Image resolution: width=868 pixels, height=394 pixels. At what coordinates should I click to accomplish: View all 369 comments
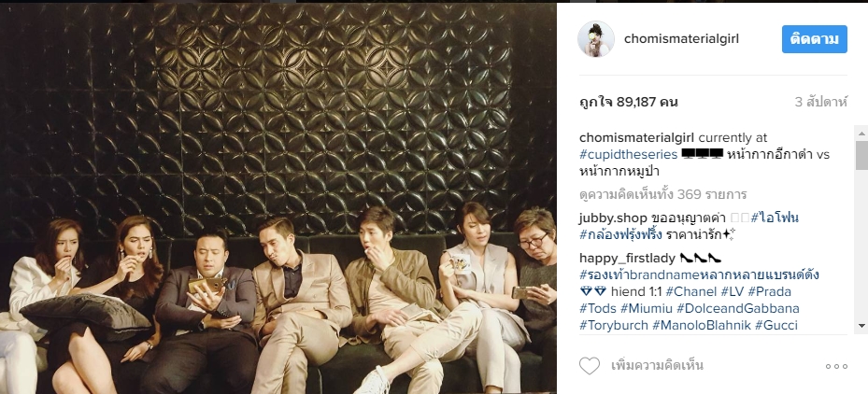(x=663, y=194)
